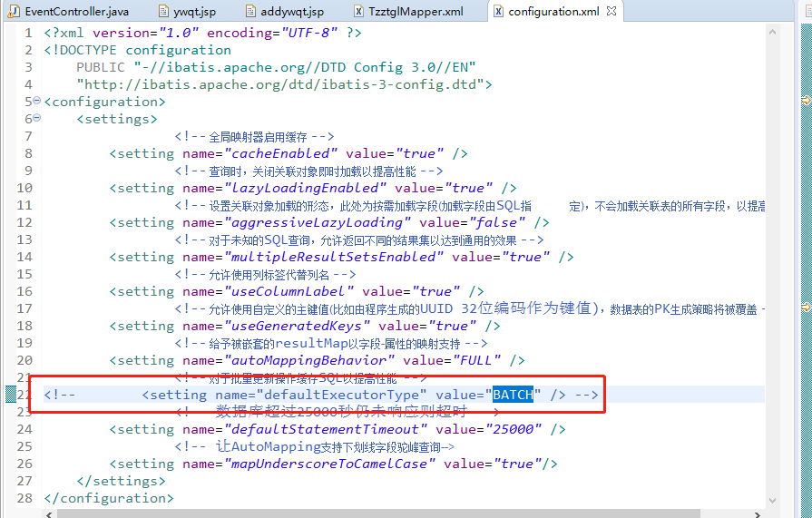Click the closing configuration tag on line 28
The height and width of the screenshot is (518, 812).
click(109, 498)
